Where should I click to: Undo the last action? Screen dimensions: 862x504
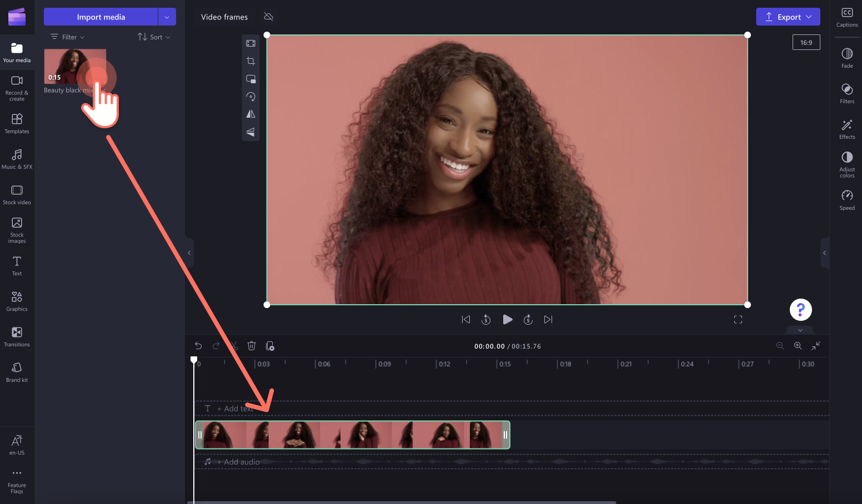coord(198,346)
